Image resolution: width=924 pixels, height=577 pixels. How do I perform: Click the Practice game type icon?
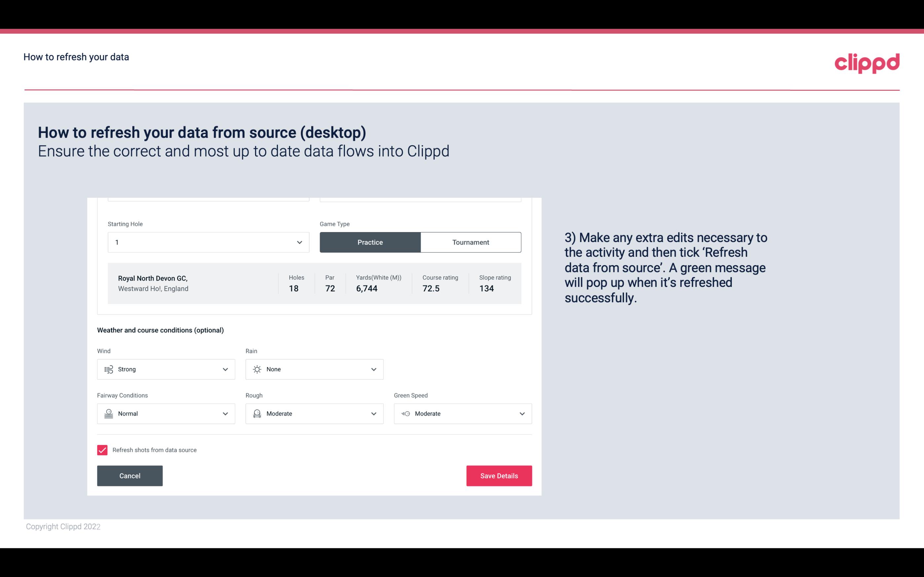[x=370, y=242]
